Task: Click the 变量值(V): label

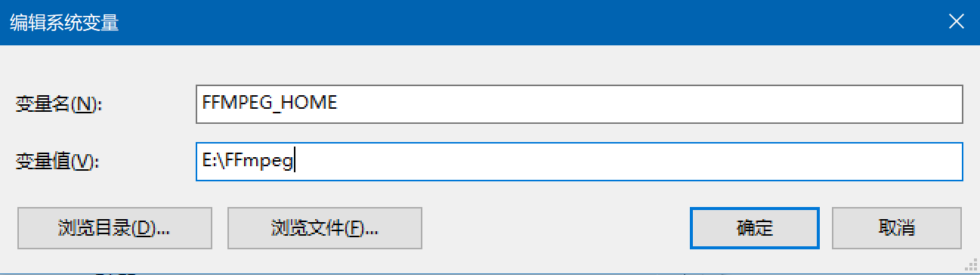Action: pyautogui.click(x=57, y=161)
